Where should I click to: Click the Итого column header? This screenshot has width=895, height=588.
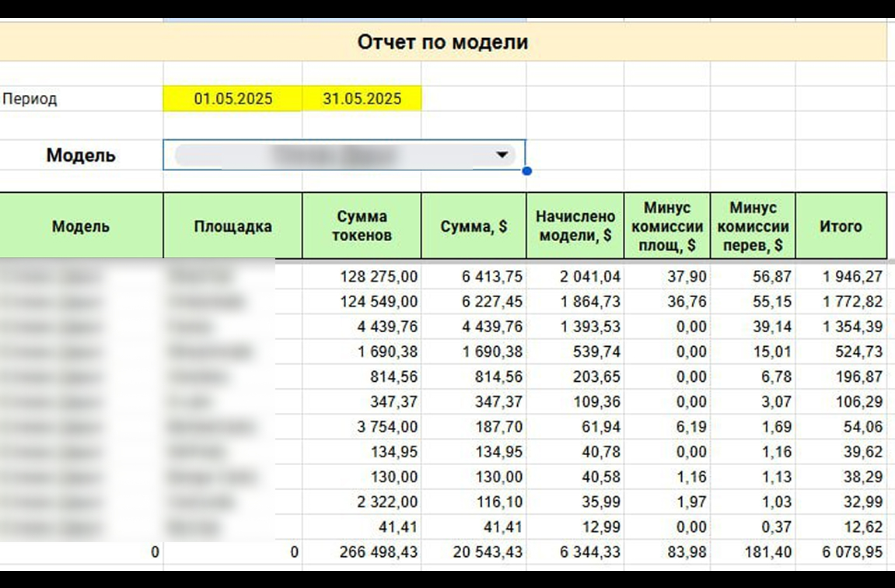tap(841, 226)
